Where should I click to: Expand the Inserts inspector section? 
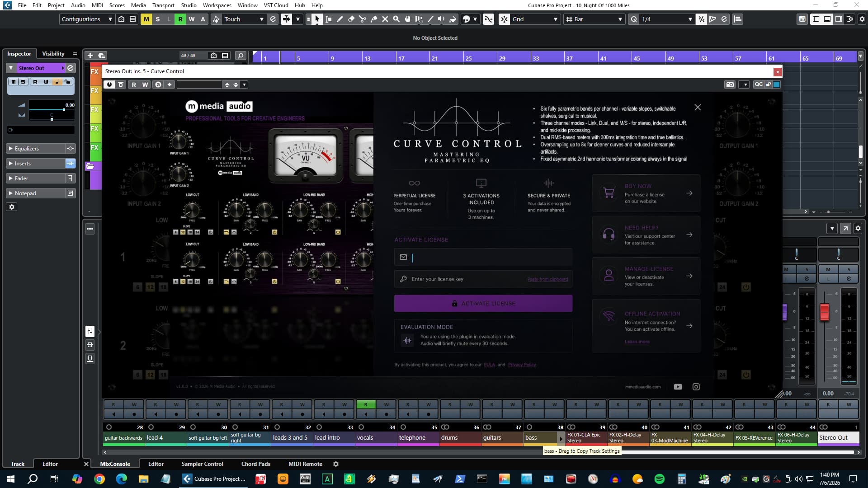[x=35, y=164]
